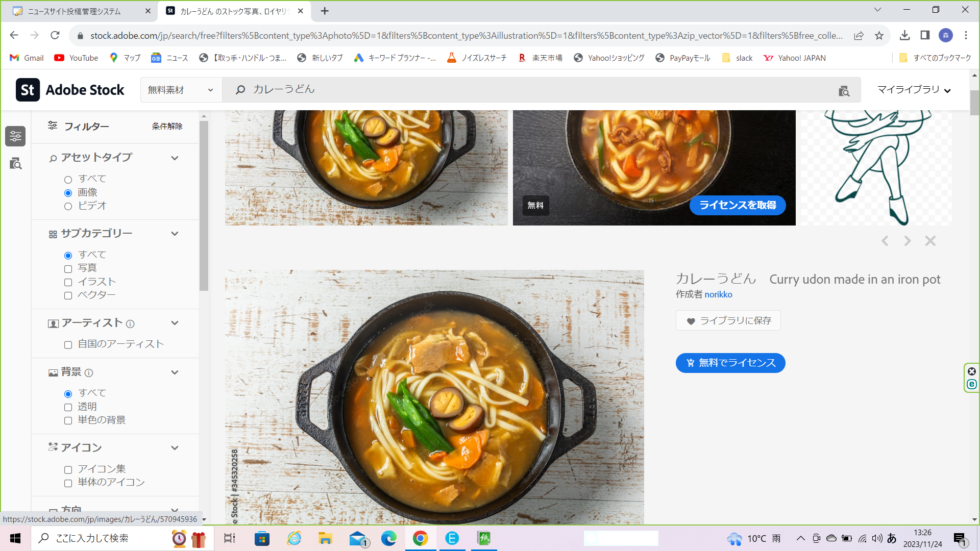Open visual search camera icon in search bar

[844, 91]
